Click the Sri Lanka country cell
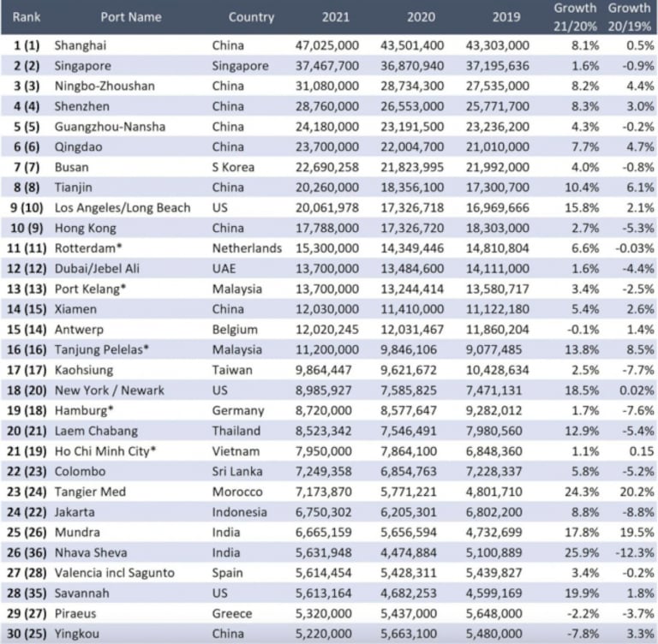 (x=238, y=472)
